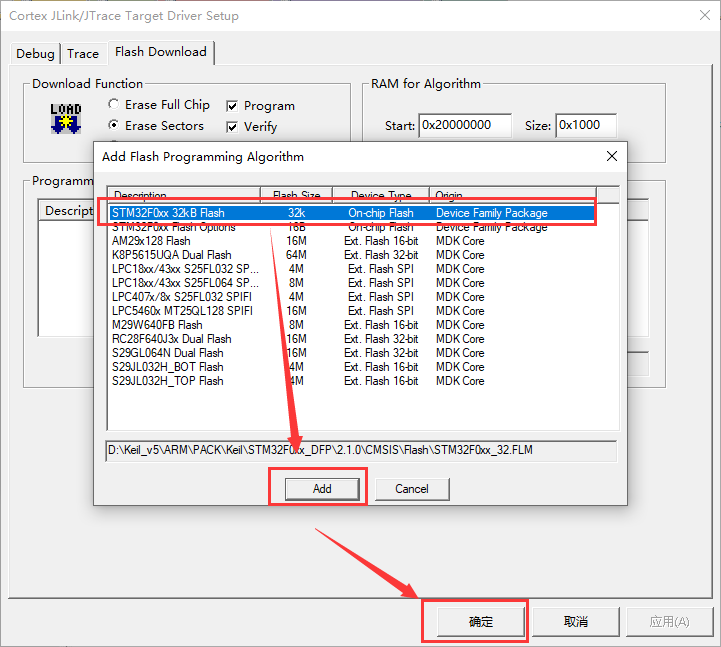Select LPC18xx/43xx S25FL032 SP... row

pos(352,269)
